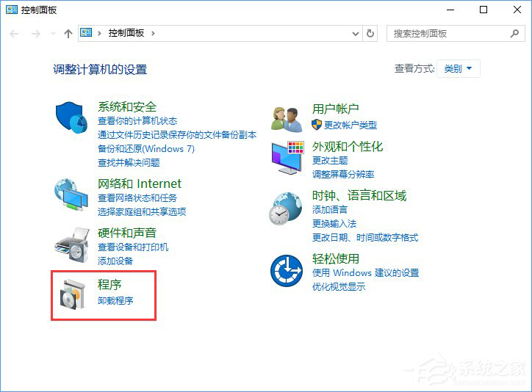This screenshot has width=532, height=392.
Task: Click the 卸载程序 uninstall programs link
Action: [115, 300]
